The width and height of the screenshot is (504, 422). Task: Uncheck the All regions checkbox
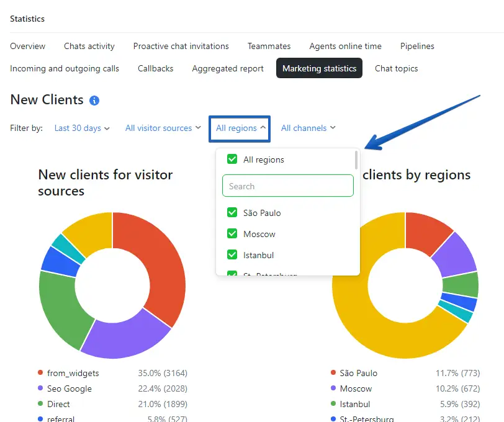coord(232,159)
